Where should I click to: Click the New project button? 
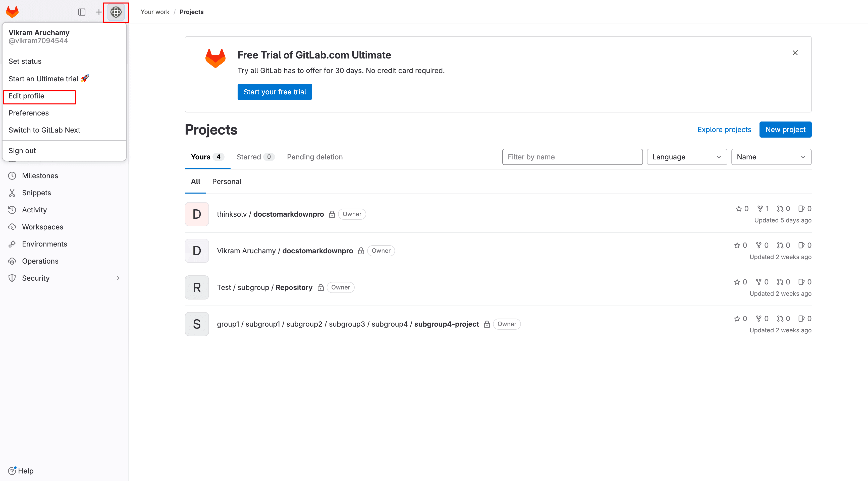[785, 130]
